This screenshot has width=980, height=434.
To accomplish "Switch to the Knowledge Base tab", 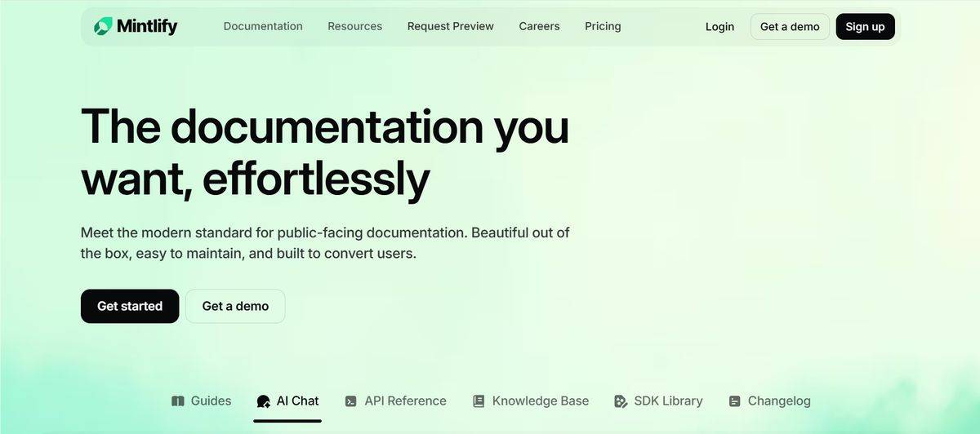I will (x=531, y=401).
